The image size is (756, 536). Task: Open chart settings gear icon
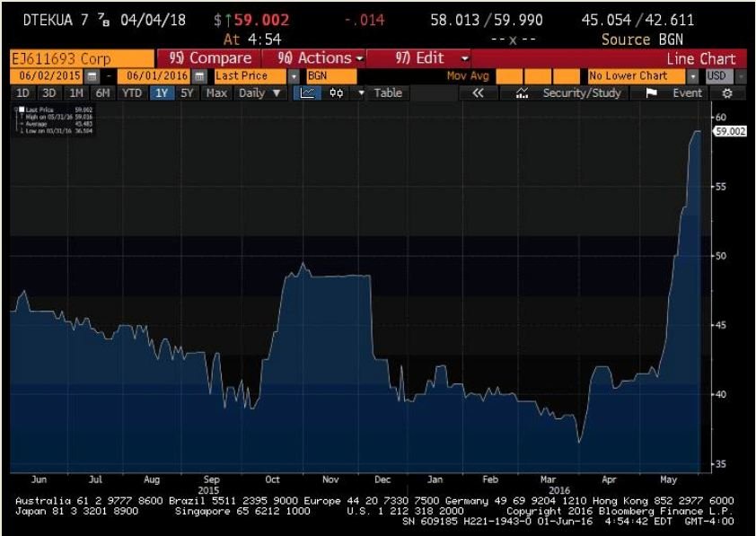pyautogui.click(x=728, y=93)
